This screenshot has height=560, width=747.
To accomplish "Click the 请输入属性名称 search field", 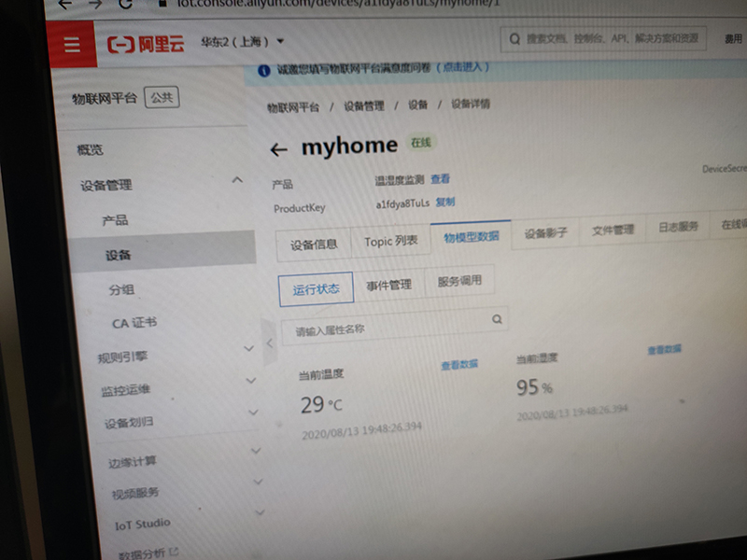I will point(394,325).
